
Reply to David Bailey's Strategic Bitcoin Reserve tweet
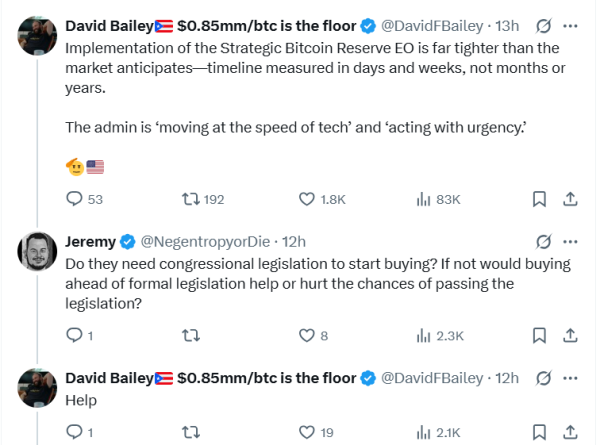pos(74,199)
